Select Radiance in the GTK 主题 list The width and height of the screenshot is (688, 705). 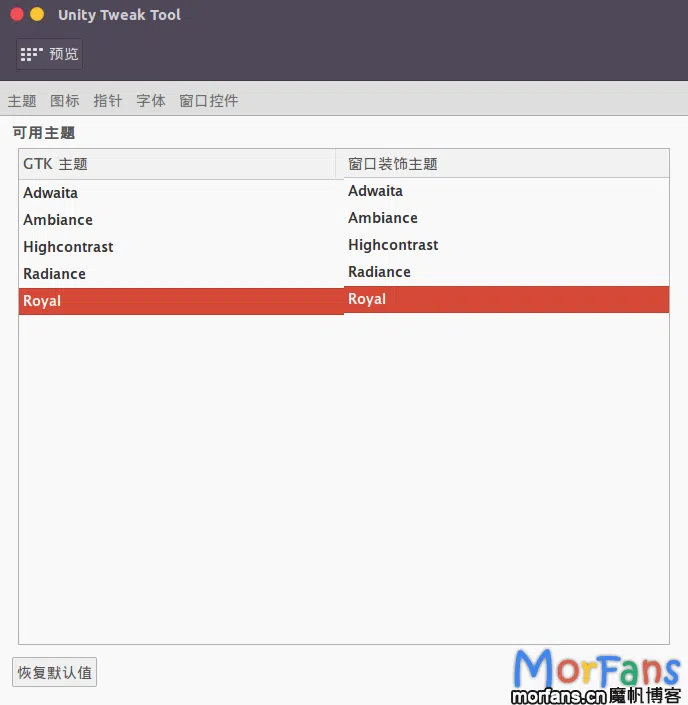pos(181,274)
